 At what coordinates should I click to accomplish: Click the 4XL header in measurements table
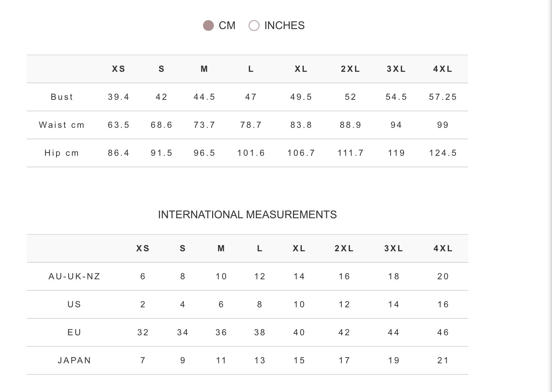pos(443,69)
